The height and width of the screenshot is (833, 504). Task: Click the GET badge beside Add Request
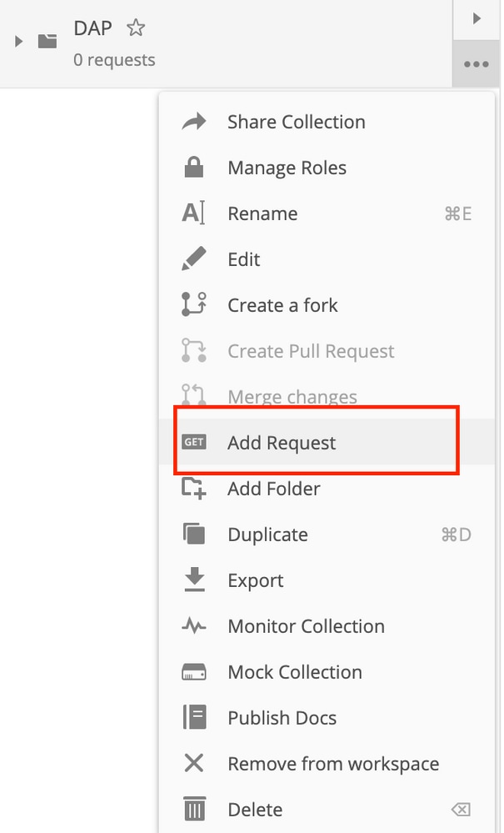tap(193, 442)
